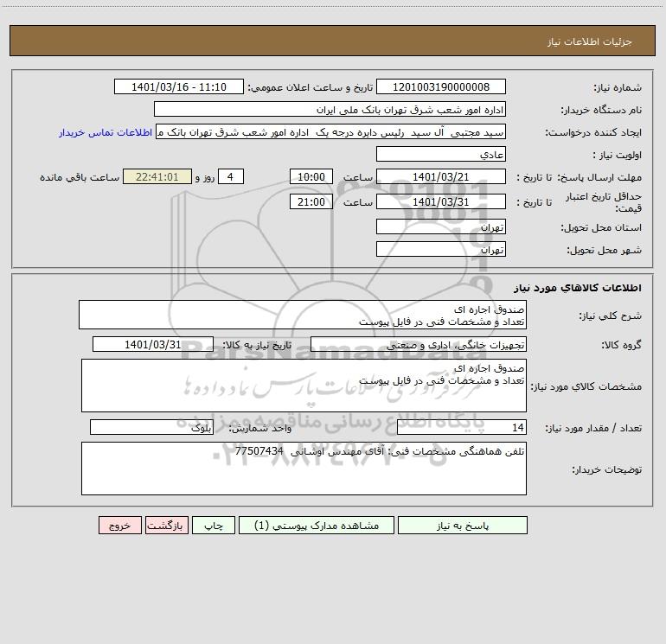The height and width of the screenshot is (644, 666).
Task: Click the 'تعداد / مقدار مورد نیاز:' label
Action: point(593,428)
